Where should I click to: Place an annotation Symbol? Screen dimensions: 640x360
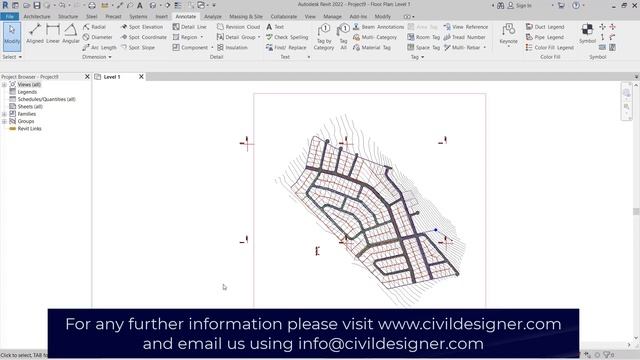587,33
